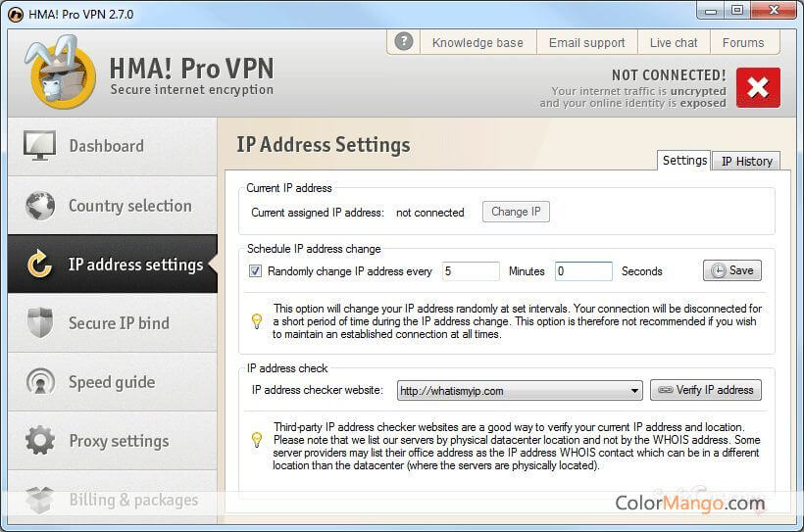Switch to the IP History tab
The width and height of the screenshot is (804, 532).
pyautogui.click(x=747, y=162)
